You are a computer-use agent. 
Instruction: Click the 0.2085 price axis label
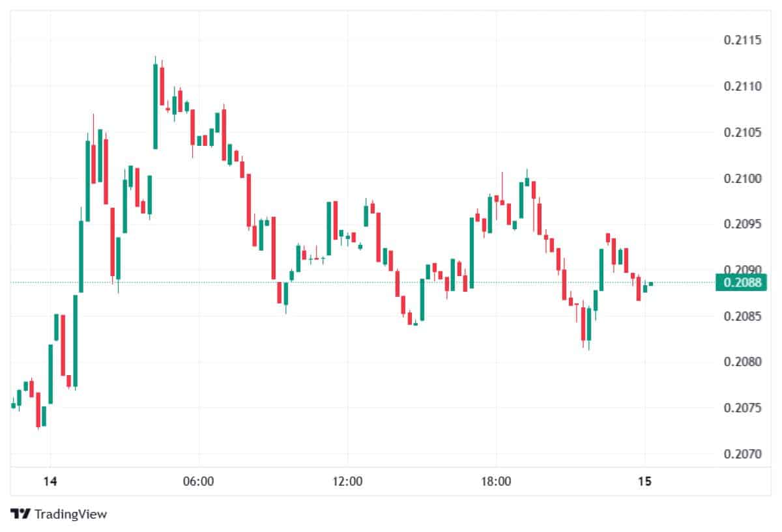coord(743,316)
